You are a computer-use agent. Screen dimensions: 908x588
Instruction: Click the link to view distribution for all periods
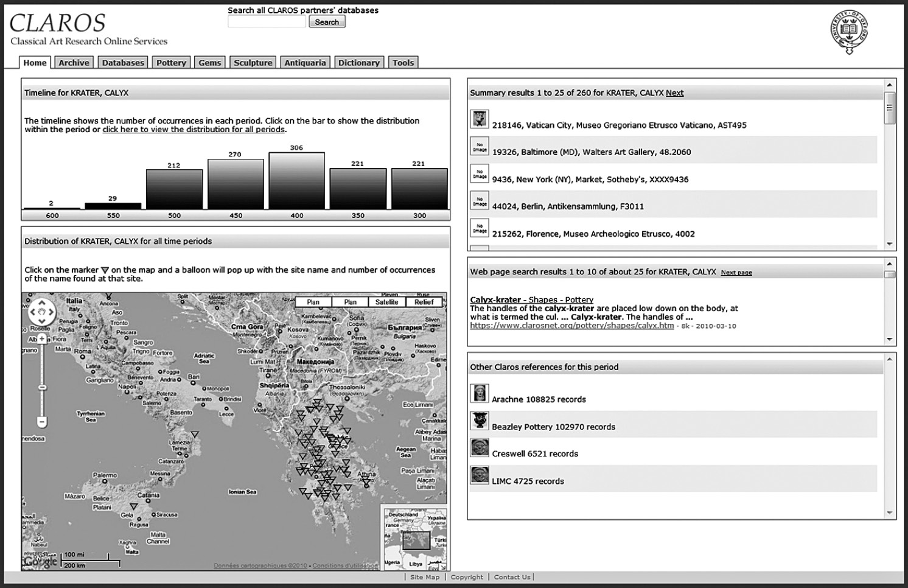tap(194, 130)
